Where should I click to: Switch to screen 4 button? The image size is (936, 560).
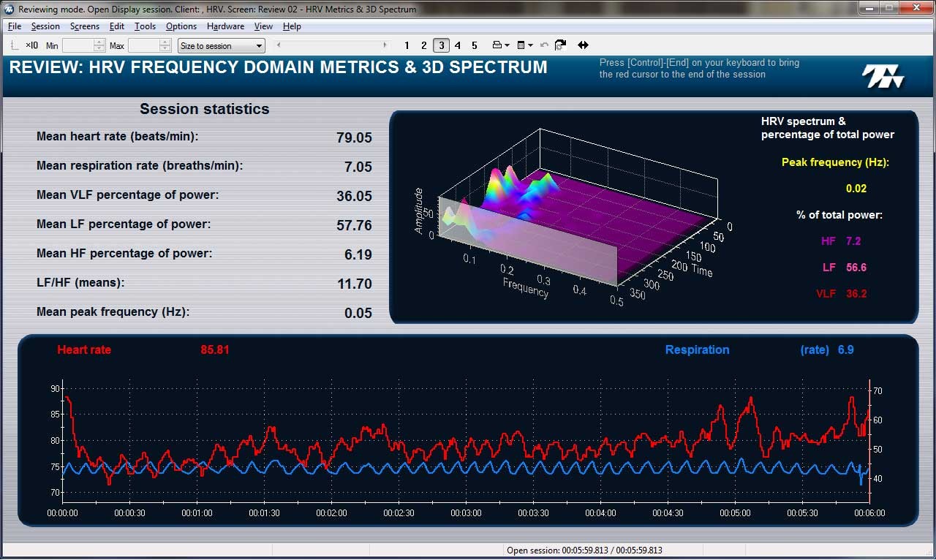pyautogui.click(x=458, y=45)
